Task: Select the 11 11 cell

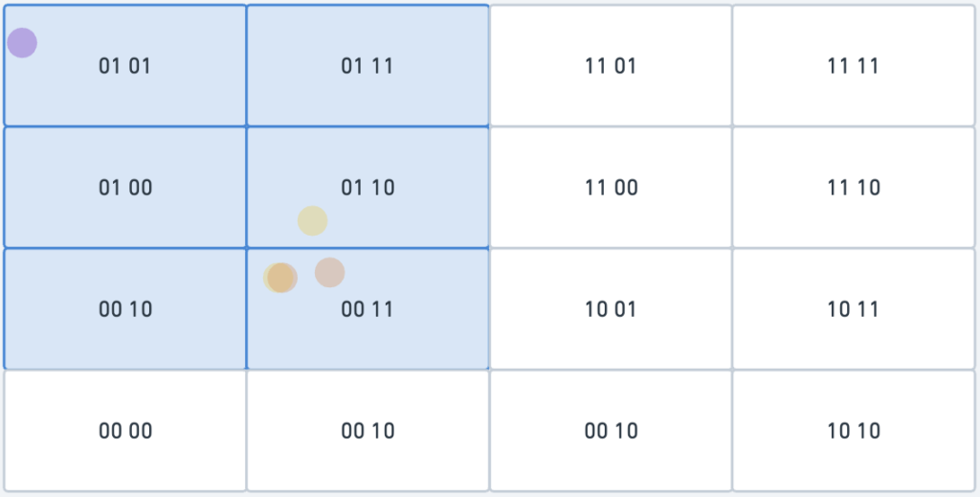Action: 853,66
